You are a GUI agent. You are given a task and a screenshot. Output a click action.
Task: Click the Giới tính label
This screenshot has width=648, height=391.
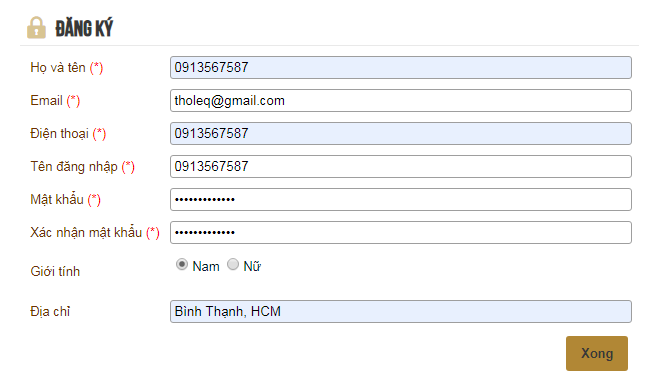pyautogui.click(x=55, y=272)
